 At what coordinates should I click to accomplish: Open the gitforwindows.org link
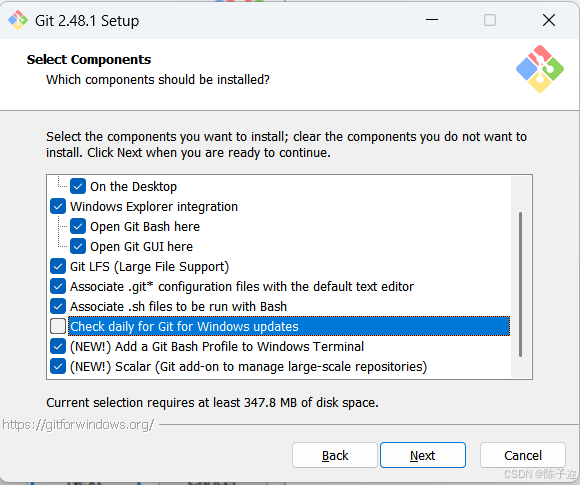point(78,425)
